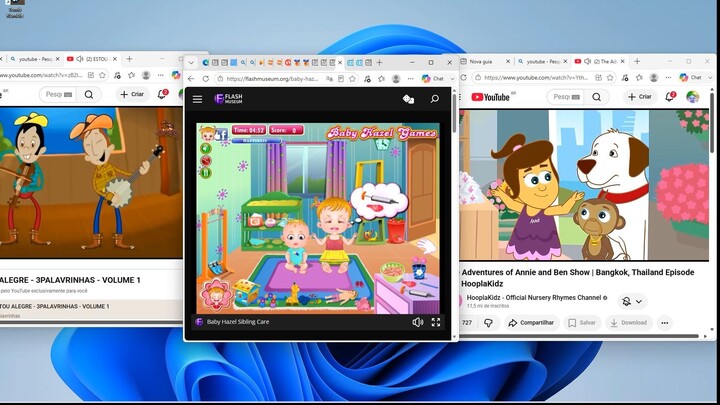Add new tab in Flash Museum window
Image resolution: width=720 pixels, height=405 pixels.
tap(379, 62)
